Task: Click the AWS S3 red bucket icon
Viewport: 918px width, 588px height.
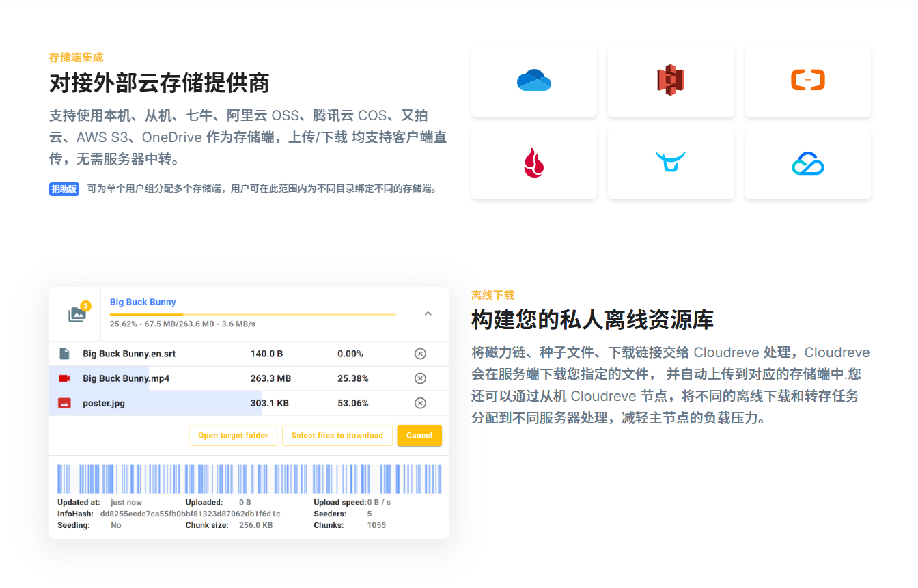Action: (671, 80)
